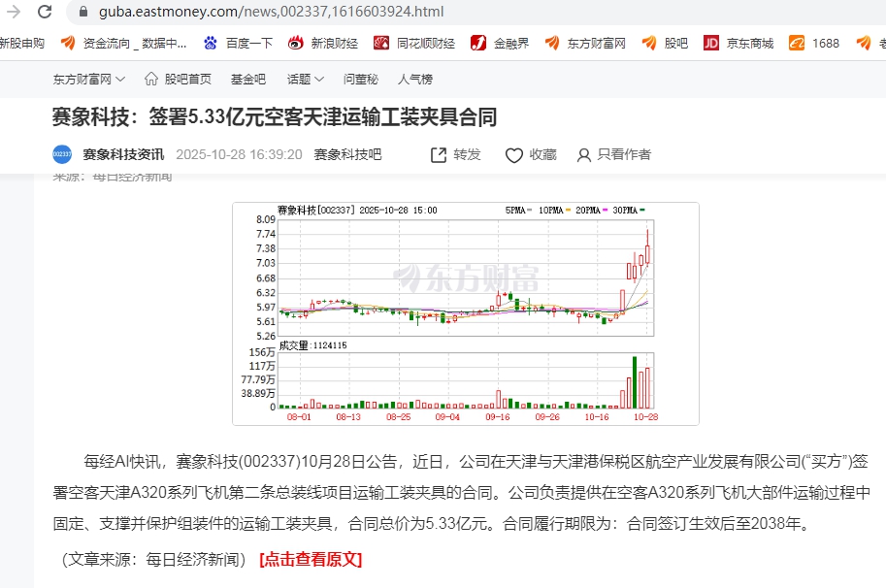
Task: Click the Sina eye logo favicon
Action: 296,43
